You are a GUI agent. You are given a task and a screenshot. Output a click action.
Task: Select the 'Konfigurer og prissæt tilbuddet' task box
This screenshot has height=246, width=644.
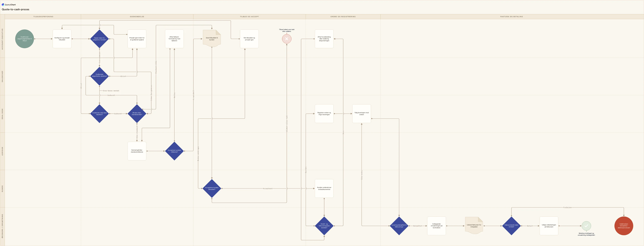(62, 39)
